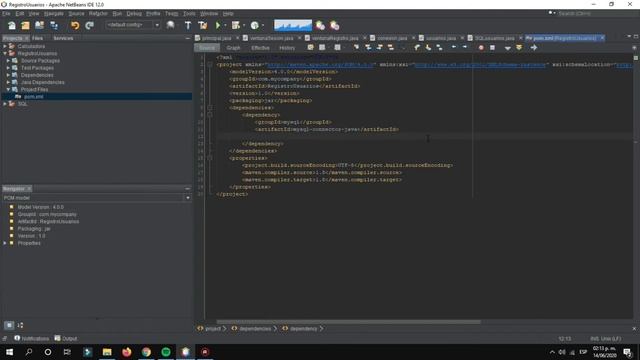
Task: Open dropdown arrow beside Run Project
Action: point(225,25)
